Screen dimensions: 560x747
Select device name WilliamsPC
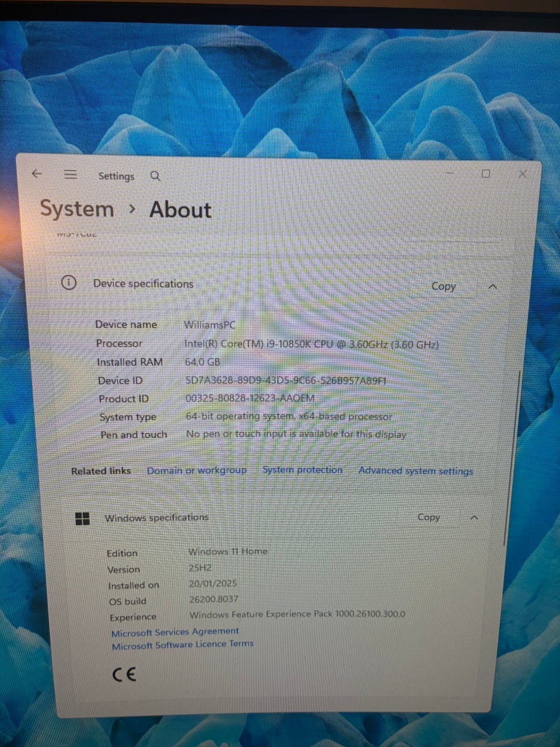click(210, 324)
